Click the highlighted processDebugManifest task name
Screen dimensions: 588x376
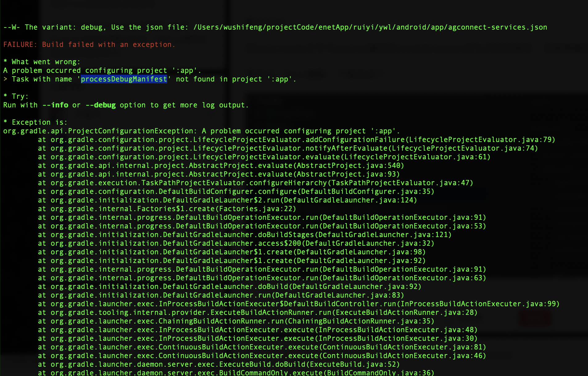coord(124,79)
